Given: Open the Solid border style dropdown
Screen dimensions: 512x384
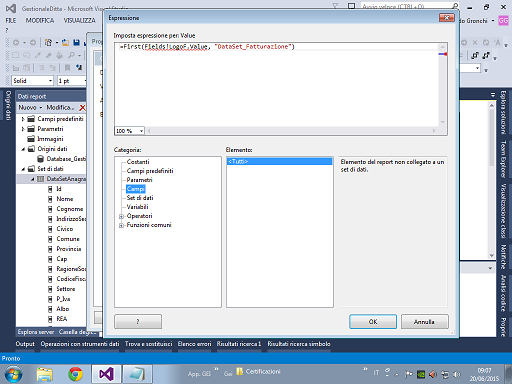Looking at the screenshot, I should 50,81.
